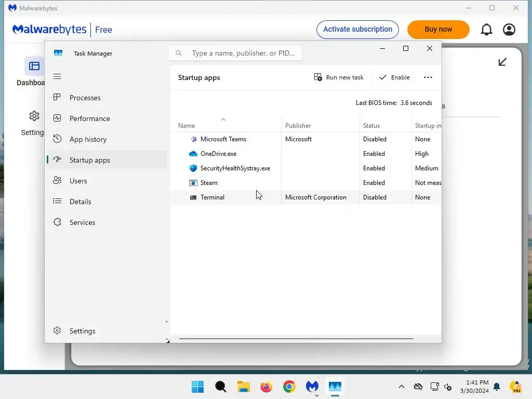
Task: Open Task Manager Settings at the bottom of the sidebar
Action: tap(107, 331)
